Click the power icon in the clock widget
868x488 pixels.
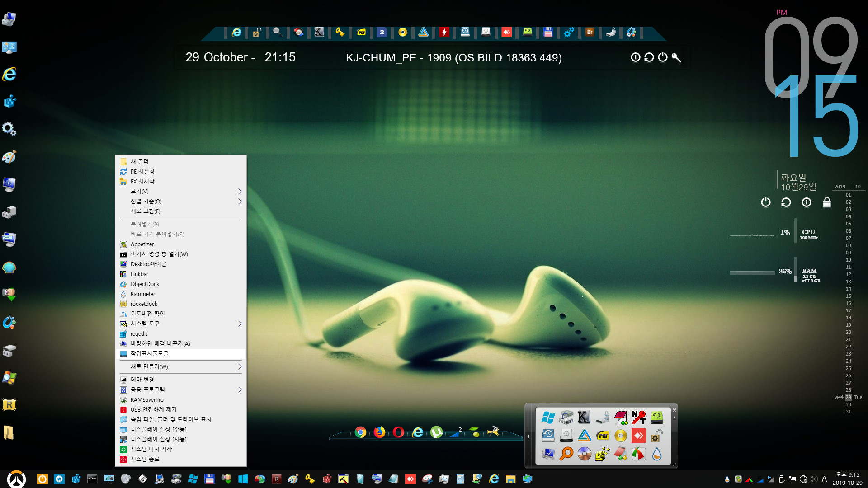(765, 202)
